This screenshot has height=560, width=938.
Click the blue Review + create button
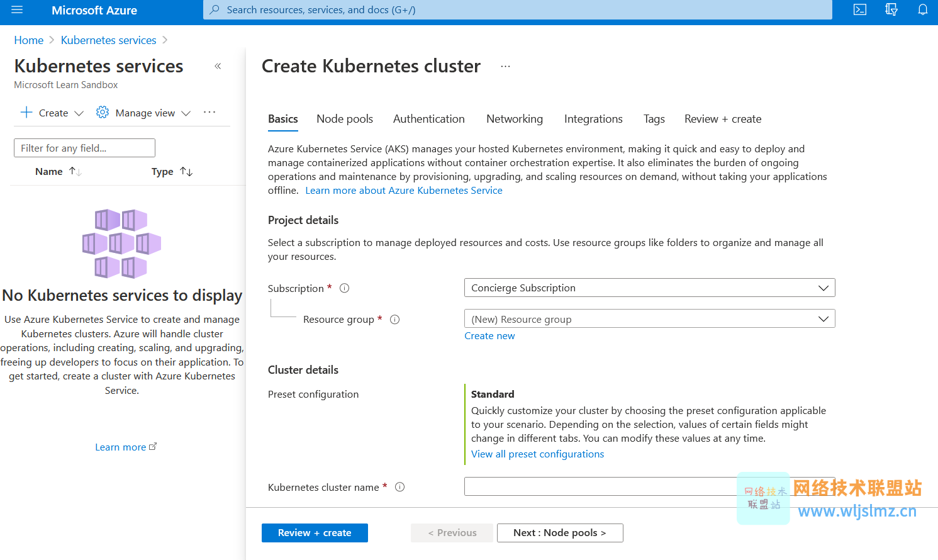tap(315, 533)
